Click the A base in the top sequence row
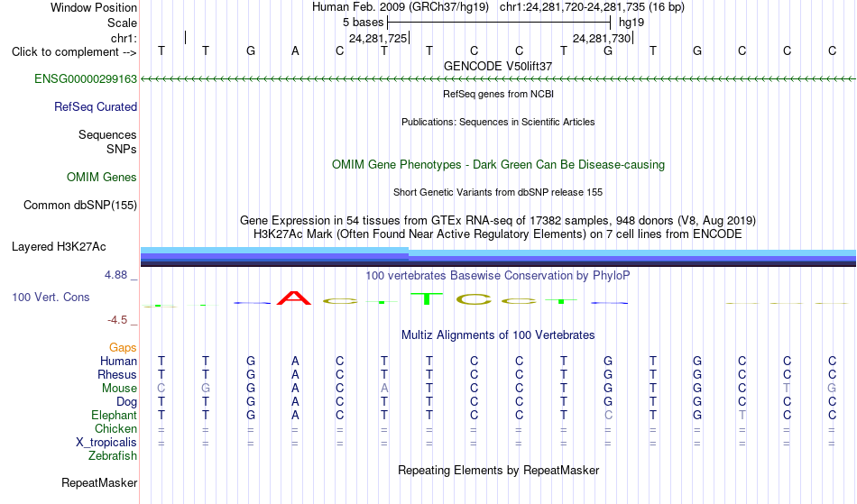The height and width of the screenshot is (504, 857). click(295, 50)
